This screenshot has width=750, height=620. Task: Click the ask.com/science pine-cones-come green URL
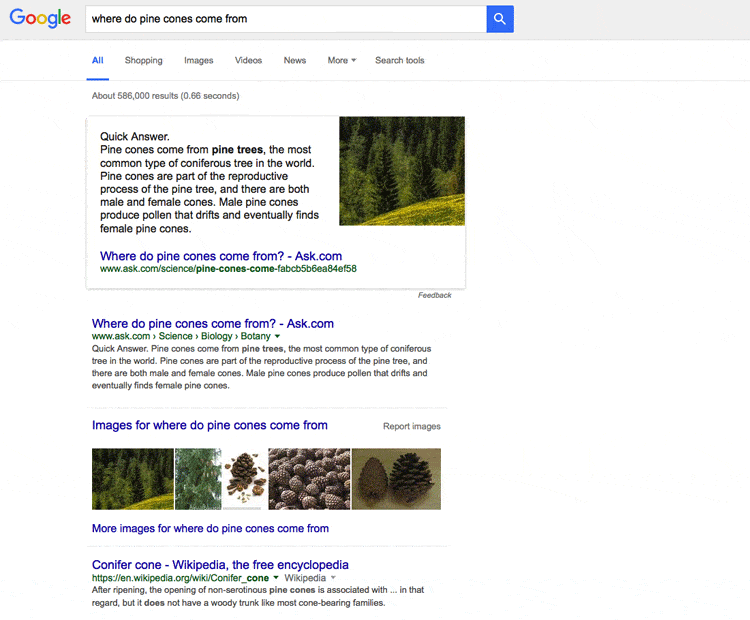[228, 268]
